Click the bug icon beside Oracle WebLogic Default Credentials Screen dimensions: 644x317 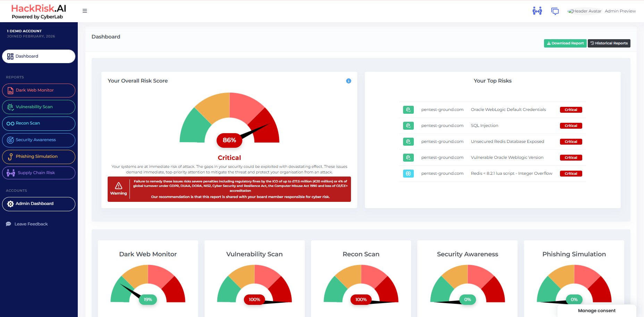[408, 110]
